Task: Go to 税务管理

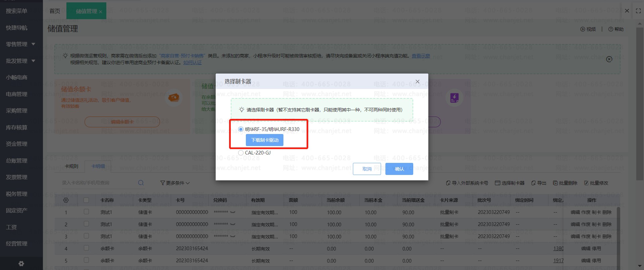Action: tap(17, 194)
